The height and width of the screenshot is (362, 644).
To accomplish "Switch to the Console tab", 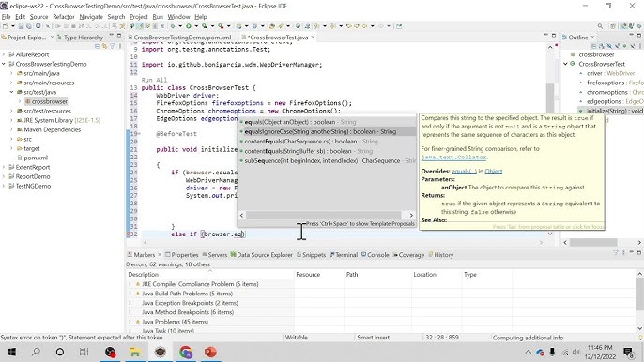I will [x=375, y=255].
